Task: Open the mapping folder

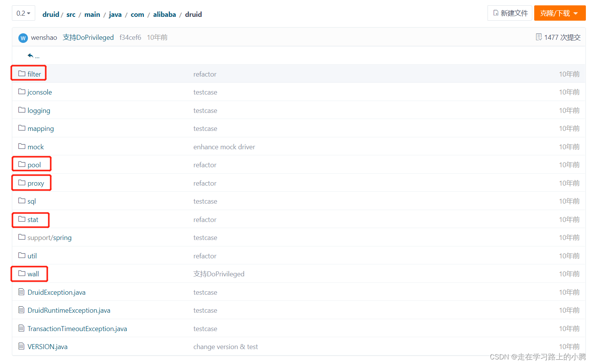Action: [41, 129]
